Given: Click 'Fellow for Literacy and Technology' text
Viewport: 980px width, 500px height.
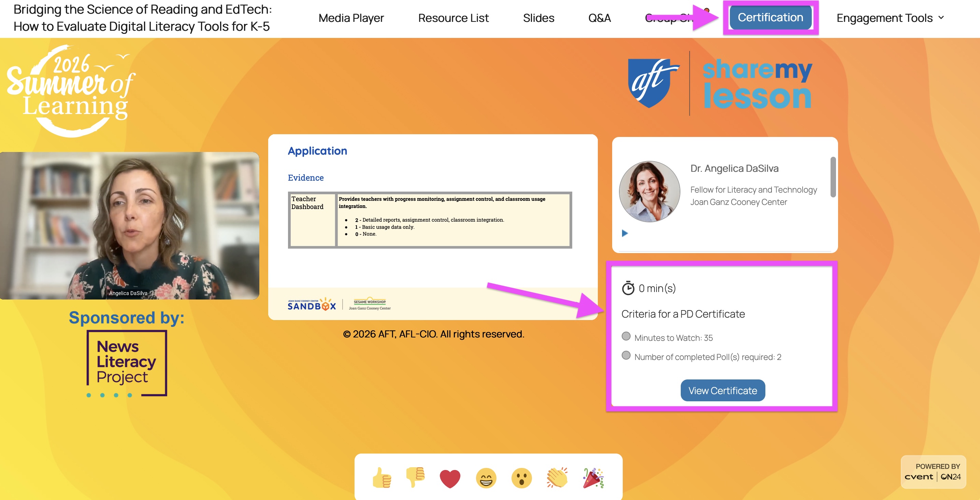Looking at the screenshot, I should pyautogui.click(x=754, y=190).
